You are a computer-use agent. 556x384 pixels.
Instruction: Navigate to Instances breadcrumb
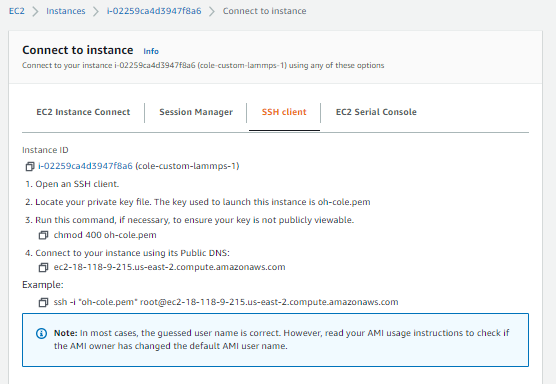click(x=66, y=11)
